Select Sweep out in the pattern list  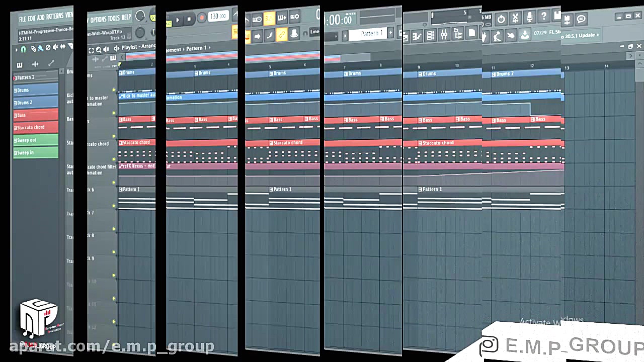click(36, 140)
